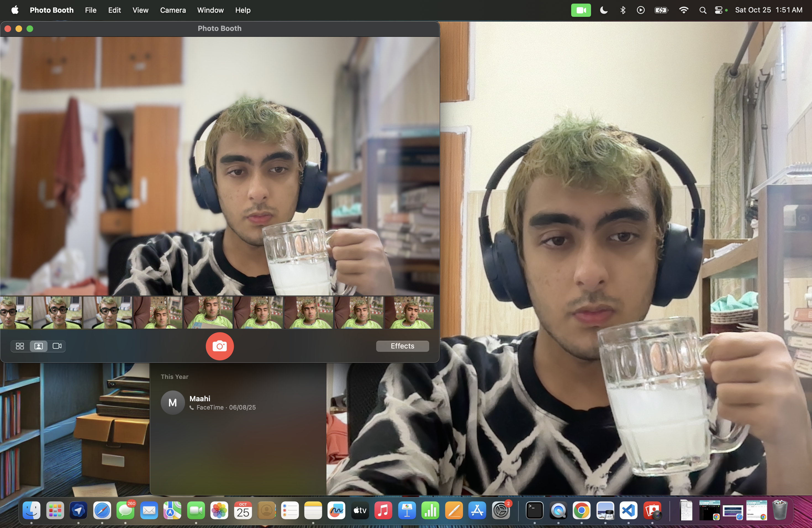Open FaceTime from the Dock
This screenshot has width=812, height=528.
(196, 511)
